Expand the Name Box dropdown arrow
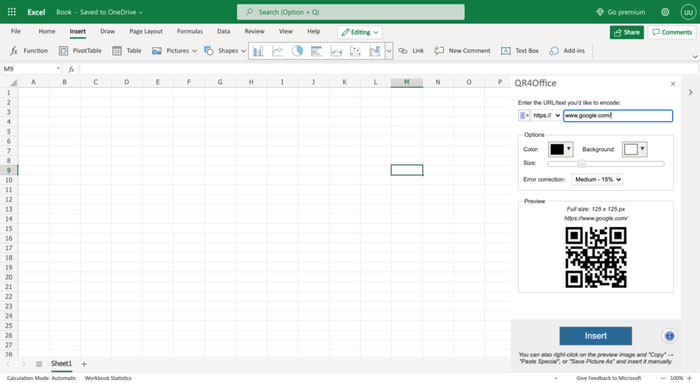The height and width of the screenshot is (383, 700). (58, 69)
